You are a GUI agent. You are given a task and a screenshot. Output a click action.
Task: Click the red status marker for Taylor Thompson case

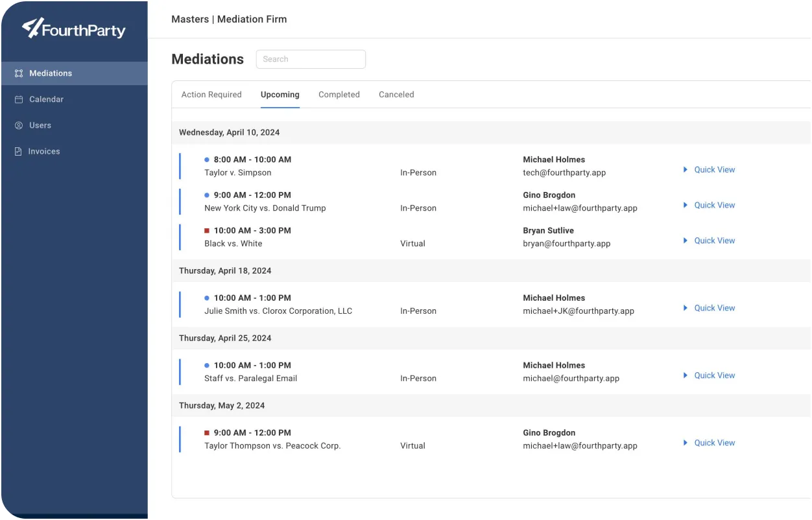pos(207,432)
